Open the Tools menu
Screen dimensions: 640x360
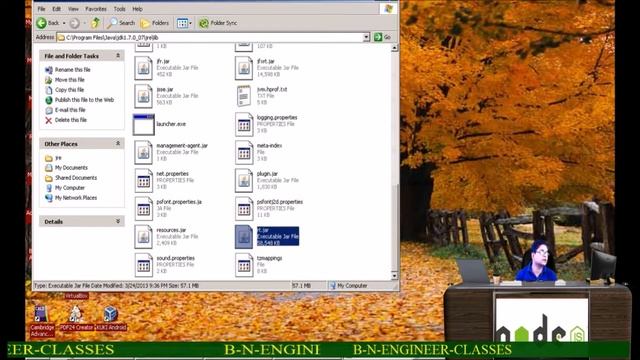120,9
